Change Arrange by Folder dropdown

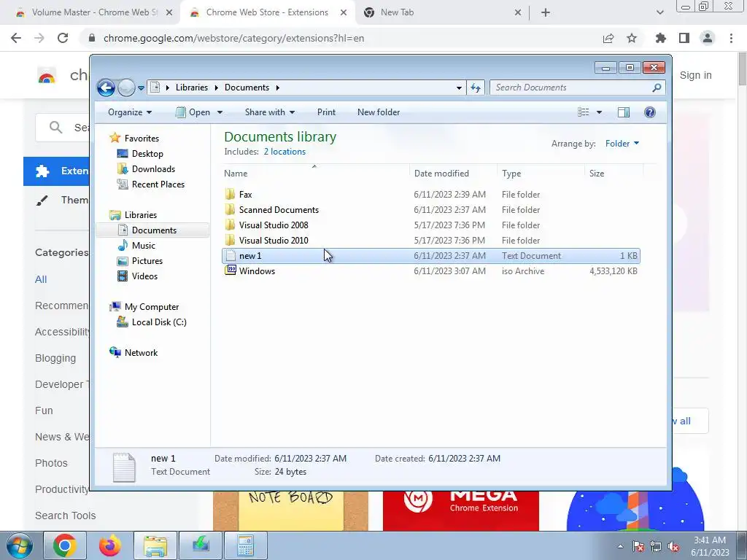tap(622, 144)
